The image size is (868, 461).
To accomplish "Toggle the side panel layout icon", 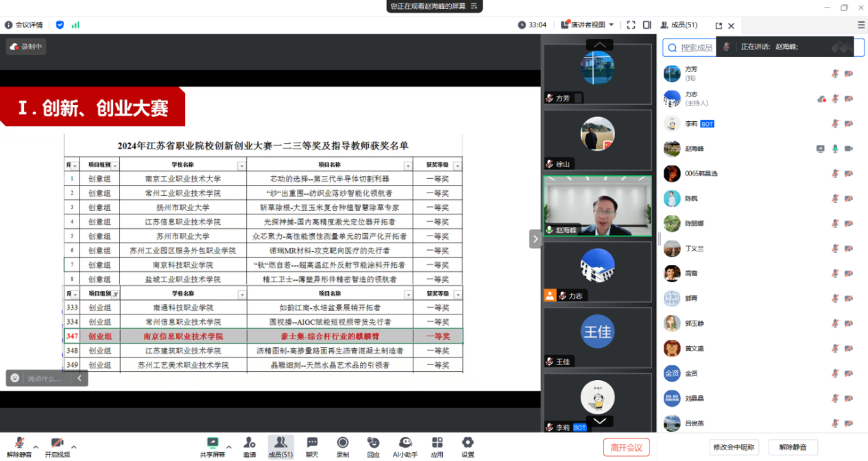I will click(647, 25).
